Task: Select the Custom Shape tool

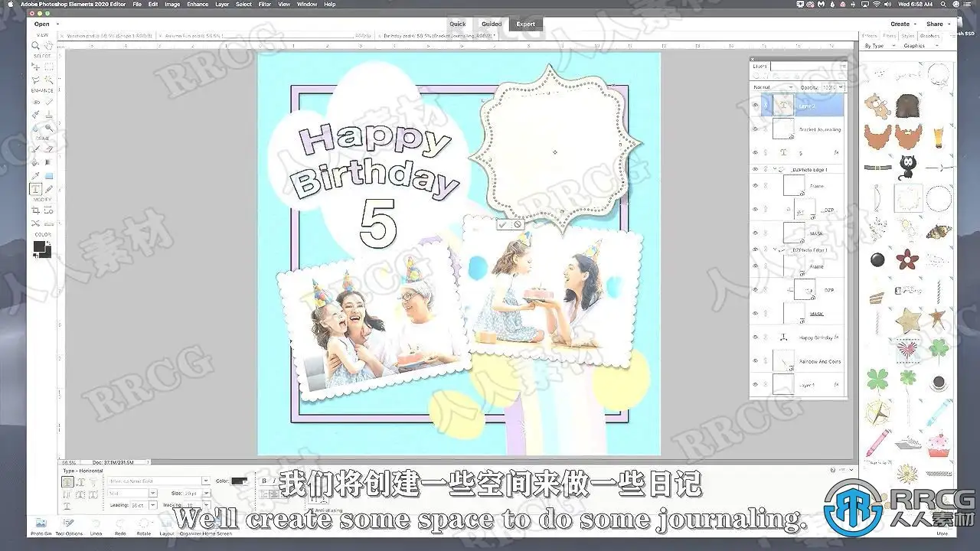Action: 48,174
